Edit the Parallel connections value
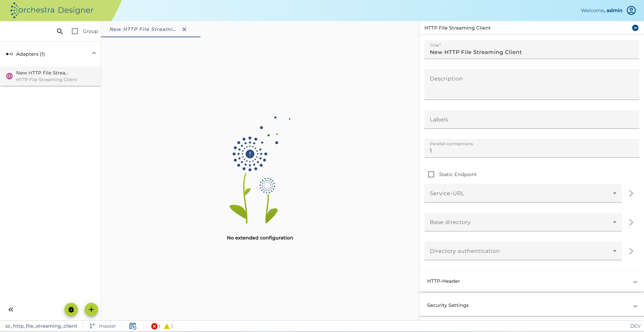644x332 pixels. pos(532,148)
